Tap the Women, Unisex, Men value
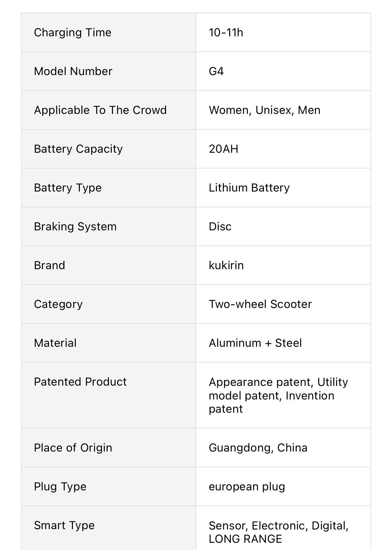The image size is (392, 550). click(x=264, y=110)
